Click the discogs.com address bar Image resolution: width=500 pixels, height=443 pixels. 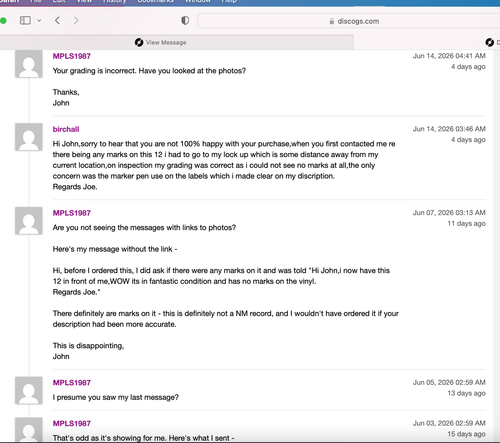tap(349, 21)
